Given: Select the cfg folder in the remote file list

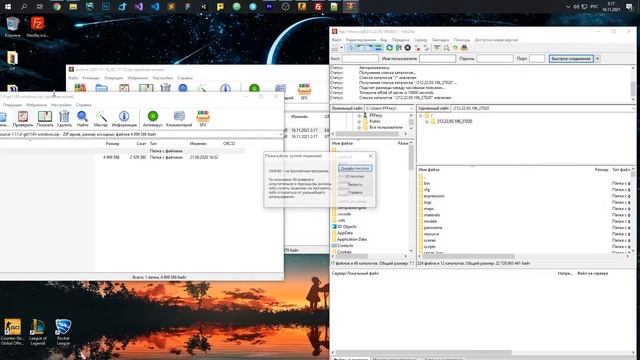Looking at the screenshot, I should tap(427, 190).
